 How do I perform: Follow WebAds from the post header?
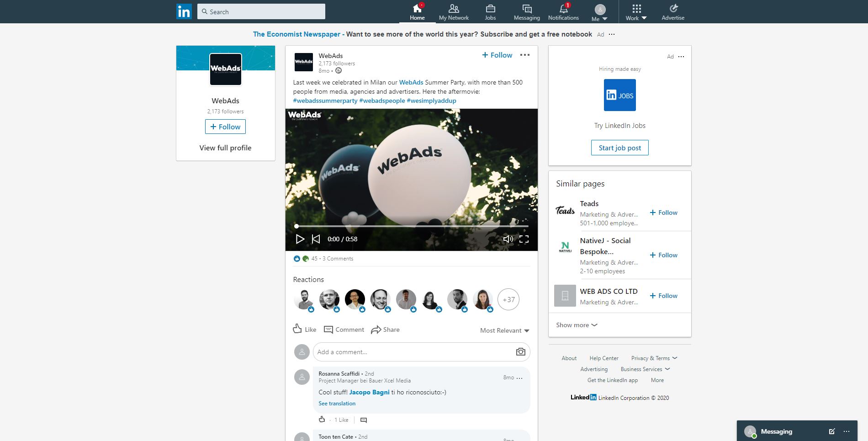pos(497,55)
